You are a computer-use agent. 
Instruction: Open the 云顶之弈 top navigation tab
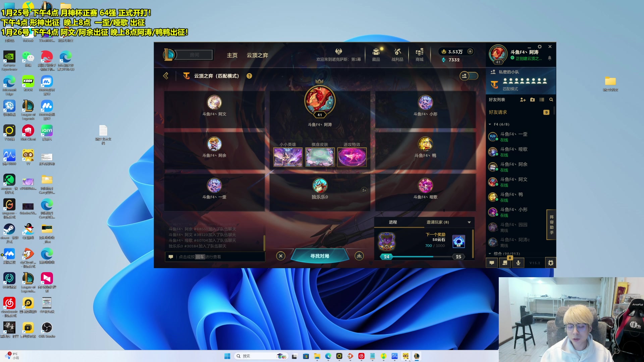click(257, 55)
